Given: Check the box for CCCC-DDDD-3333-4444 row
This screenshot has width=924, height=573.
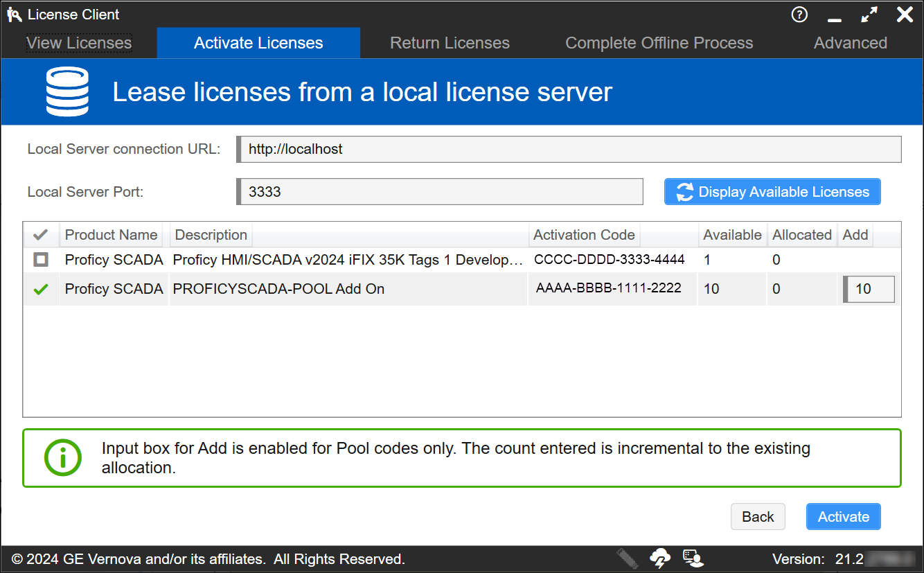Looking at the screenshot, I should tap(41, 260).
